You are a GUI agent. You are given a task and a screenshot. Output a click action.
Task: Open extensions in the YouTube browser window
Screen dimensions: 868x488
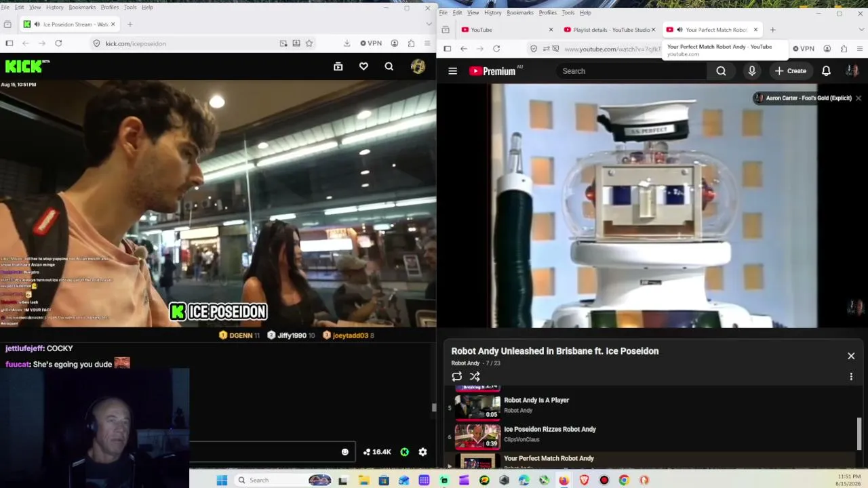point(844,49)
